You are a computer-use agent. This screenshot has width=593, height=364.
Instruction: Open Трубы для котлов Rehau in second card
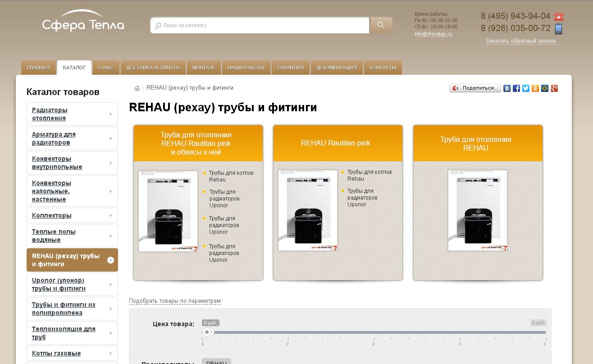pyautogui.click(x=369, y=175)
